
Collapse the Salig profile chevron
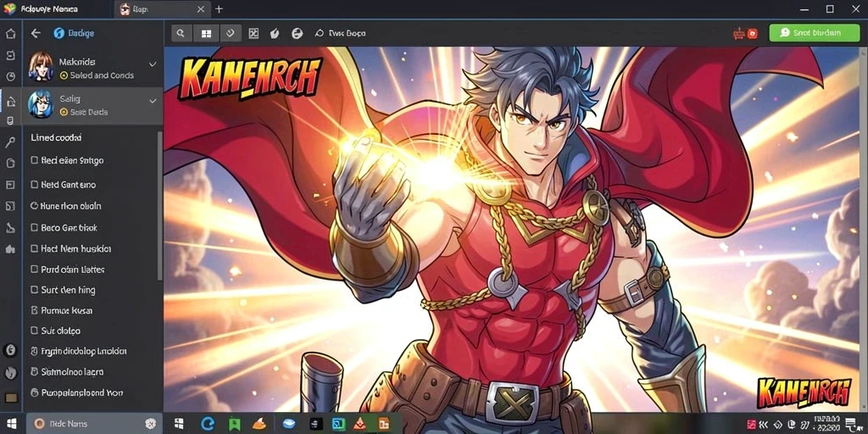point(153,102)
